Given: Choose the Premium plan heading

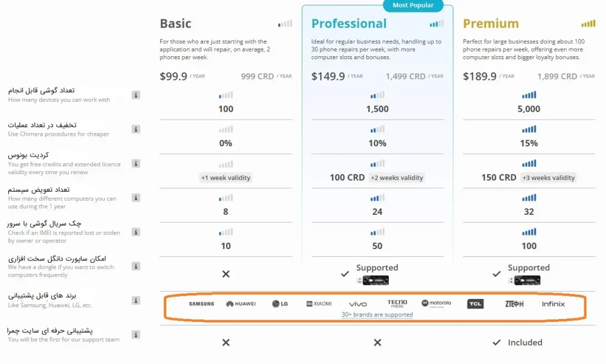Looking at the screenshot, I should tap(491, 24).
